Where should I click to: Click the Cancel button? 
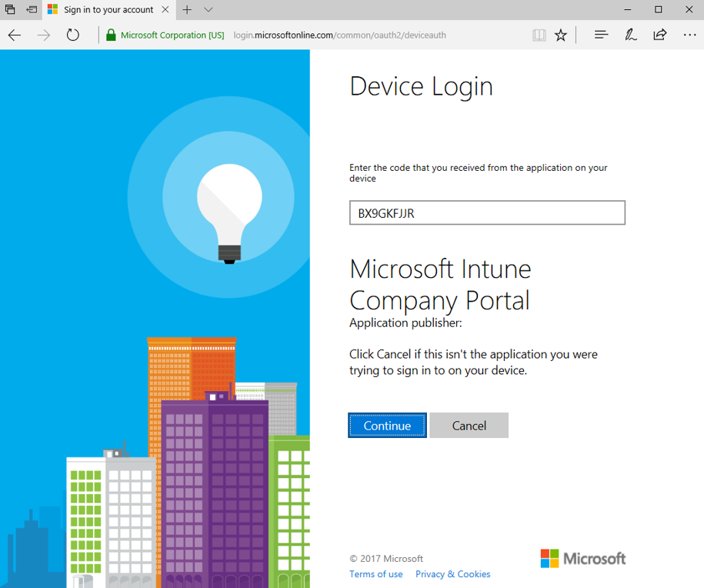pos(469,426)
